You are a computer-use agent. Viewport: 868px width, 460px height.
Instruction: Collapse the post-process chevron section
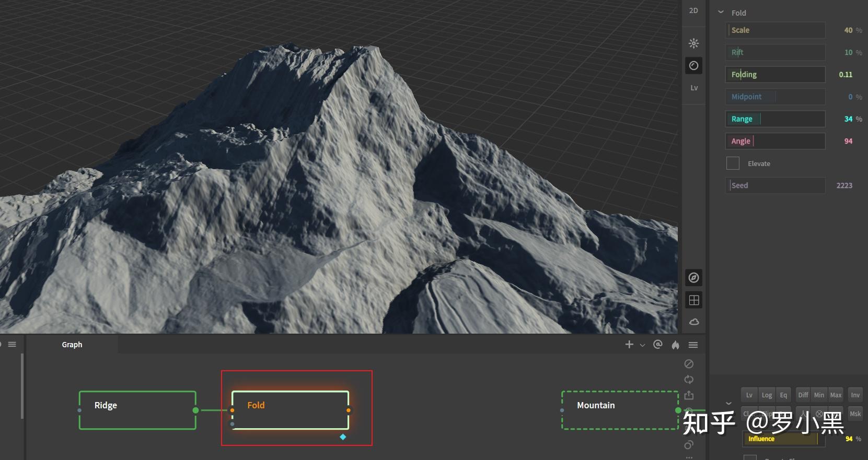pos(728,403)
